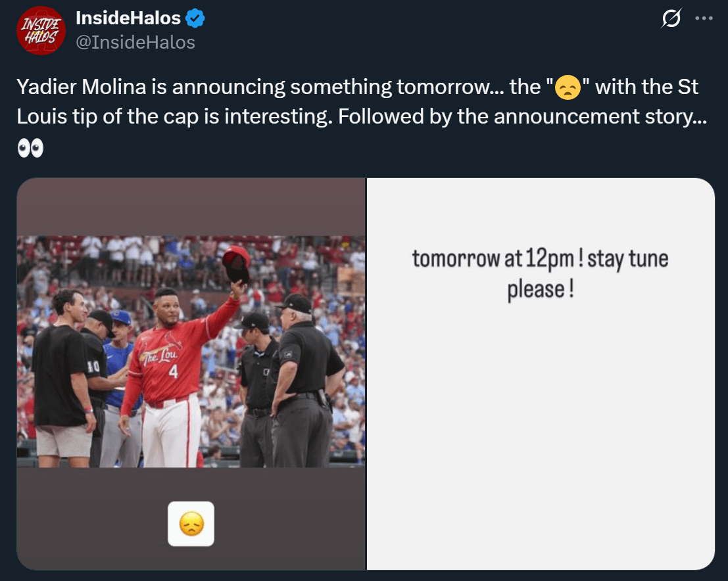Click the sad emoji sticker on left image
728x581 pixels.
click(191, 524)
